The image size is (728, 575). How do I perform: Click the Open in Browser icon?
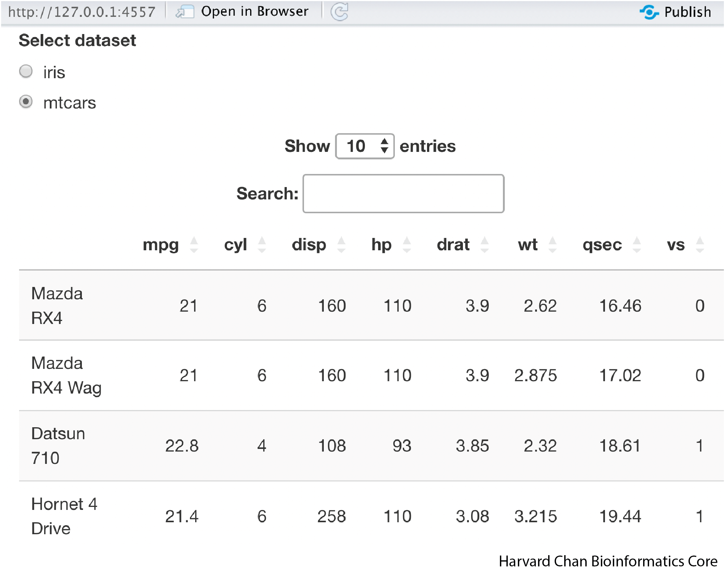tap(185, 12)
